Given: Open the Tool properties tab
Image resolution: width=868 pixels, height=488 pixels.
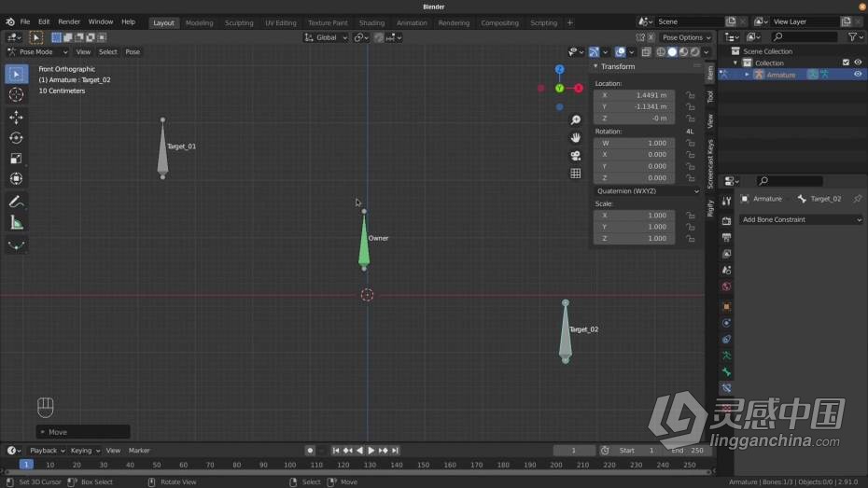Looking at the screenshot, I should [726, 202].
